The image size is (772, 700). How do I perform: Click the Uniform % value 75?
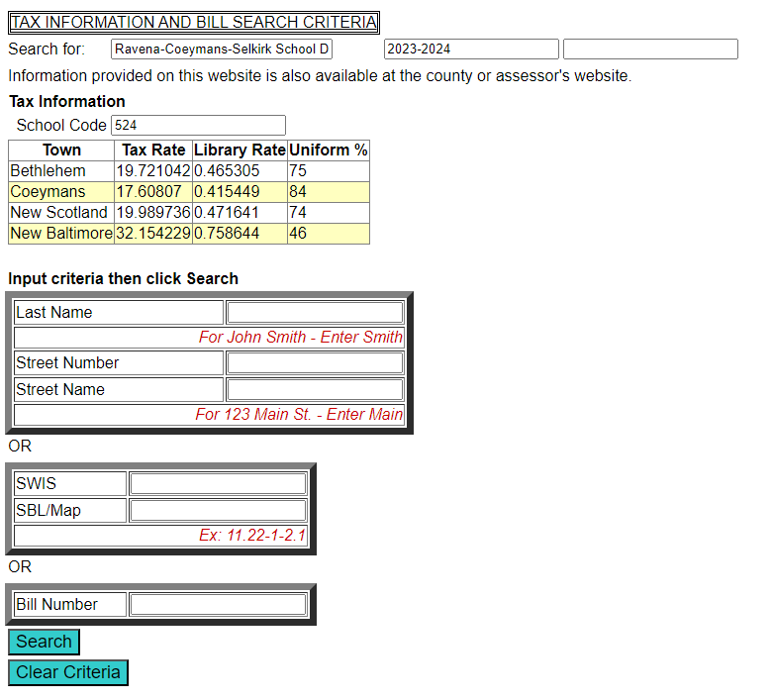tap(329, 171)
